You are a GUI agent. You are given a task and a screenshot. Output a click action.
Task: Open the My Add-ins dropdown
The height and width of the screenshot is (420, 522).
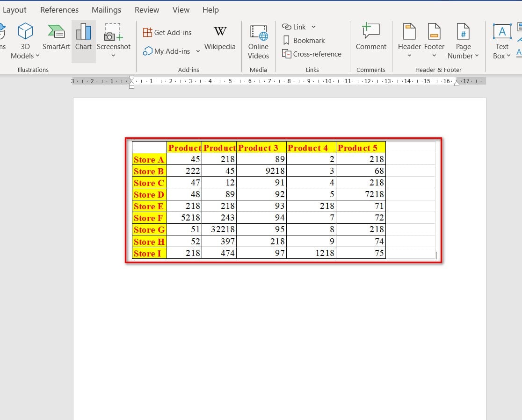pos(198,51)
